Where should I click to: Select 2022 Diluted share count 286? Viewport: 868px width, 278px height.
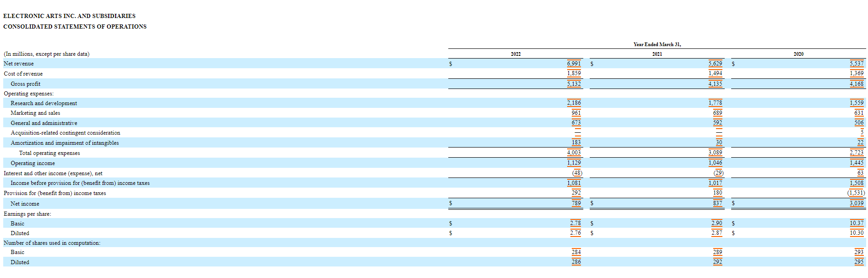click(x=576, y=262)
